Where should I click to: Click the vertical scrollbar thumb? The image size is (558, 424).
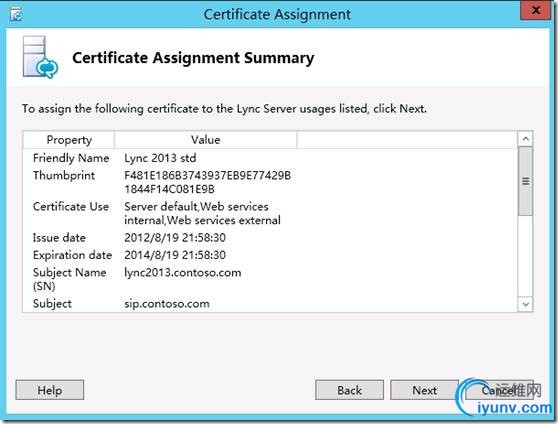pos(526,181)
